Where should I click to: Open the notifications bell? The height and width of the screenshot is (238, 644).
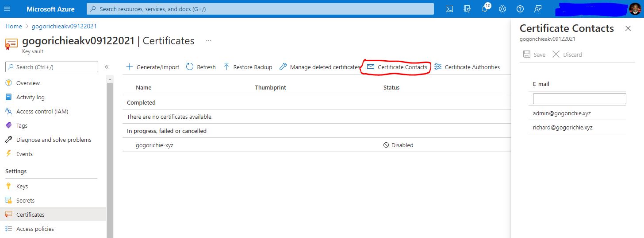tap(485, 9)
